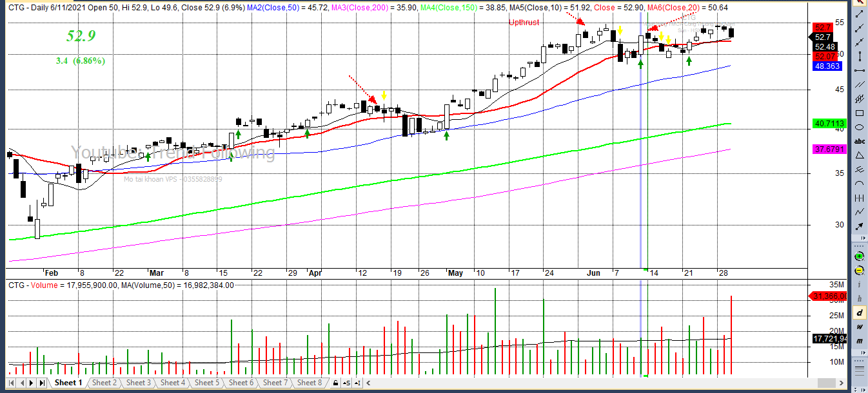Select the triangle drawing tool
868x393 pixels.
(x=860, y=155)
